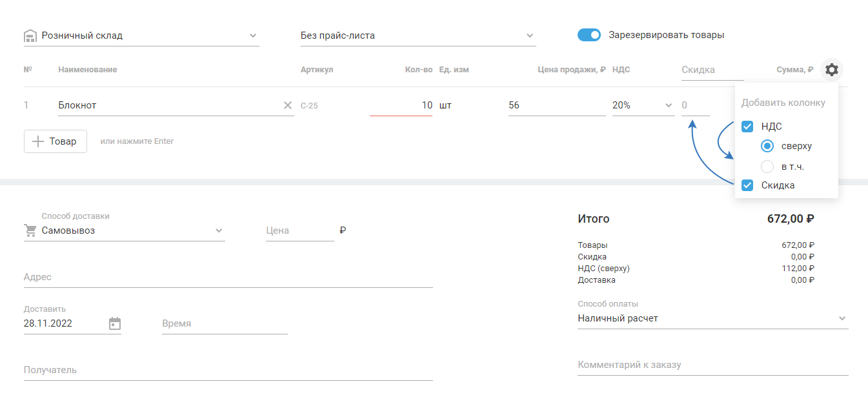Click the Получатель input field

click(x=228, y=370)
